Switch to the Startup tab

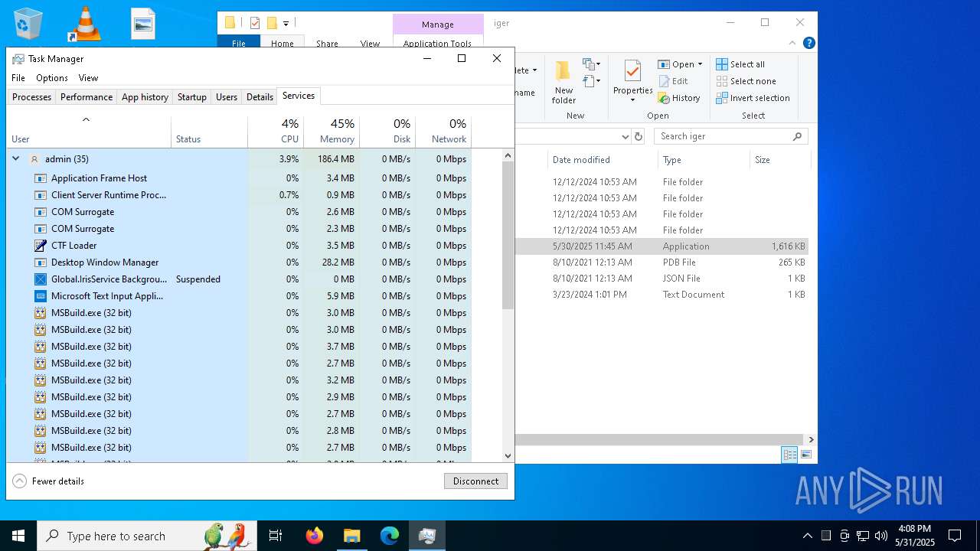(x=192, y=97)
